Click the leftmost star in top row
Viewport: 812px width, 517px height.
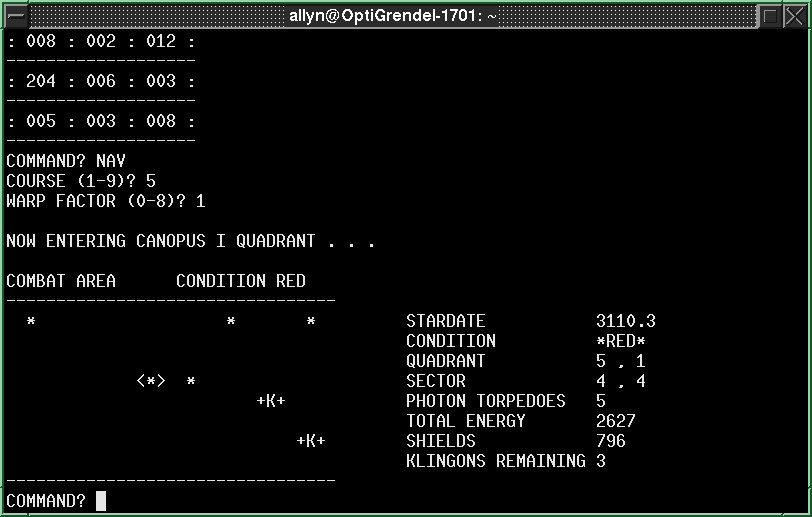(31, 322)
